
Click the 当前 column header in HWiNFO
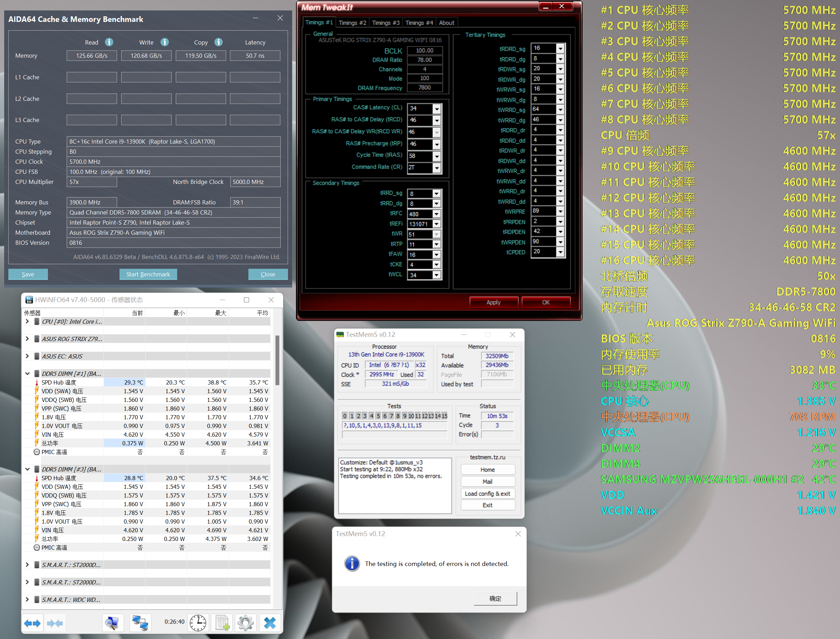[124, 313]
